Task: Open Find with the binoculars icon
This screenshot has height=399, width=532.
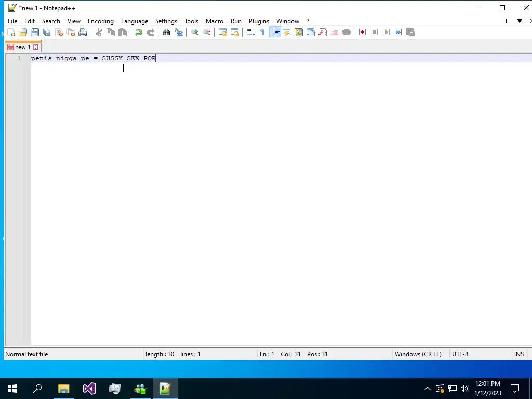Action: point(166,32)
